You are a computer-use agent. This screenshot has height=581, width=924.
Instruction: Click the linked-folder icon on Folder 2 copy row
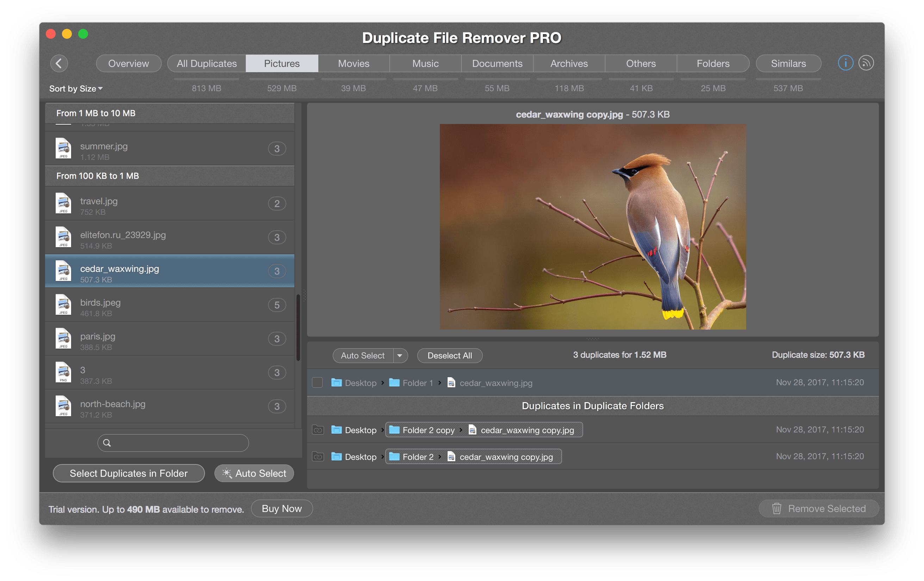pos(318,430)
